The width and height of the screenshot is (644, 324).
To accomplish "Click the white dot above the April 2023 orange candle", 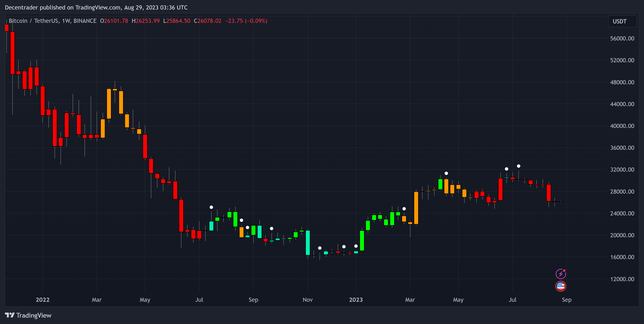I will (446, 173).
